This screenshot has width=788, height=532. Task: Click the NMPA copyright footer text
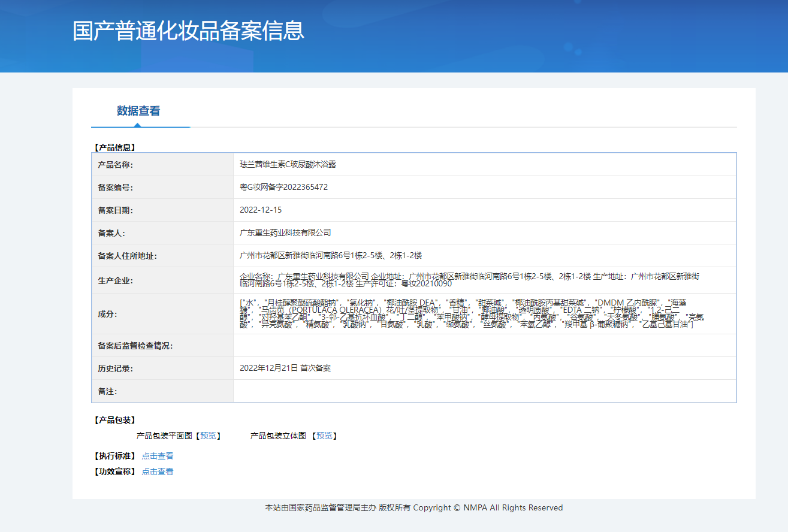coord(413,507)
